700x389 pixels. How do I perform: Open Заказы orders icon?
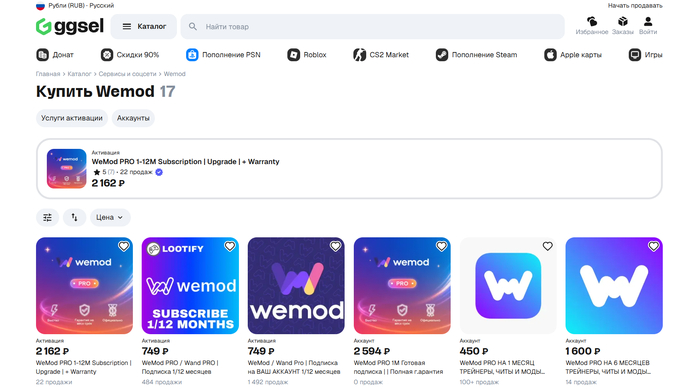(x=622, y=25)
